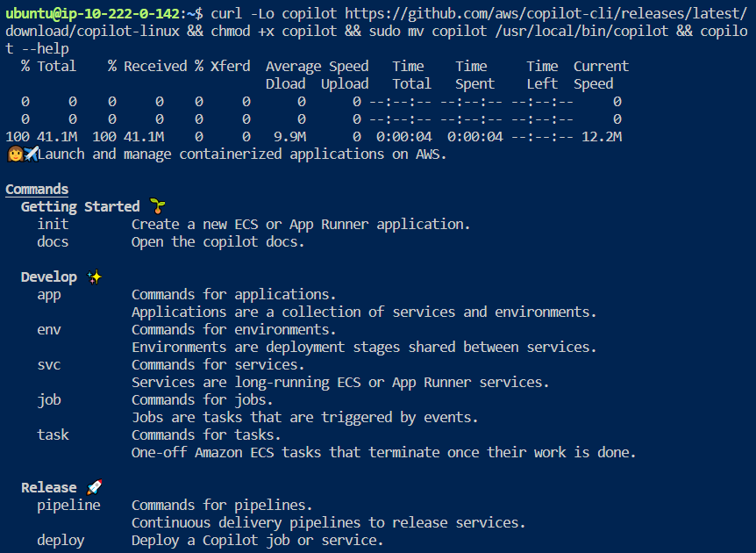Image resolution: width=756 pixels, height=553 pixels.
Task: Click the 'Upload' sub-header
Action: [x=345, y=84]
